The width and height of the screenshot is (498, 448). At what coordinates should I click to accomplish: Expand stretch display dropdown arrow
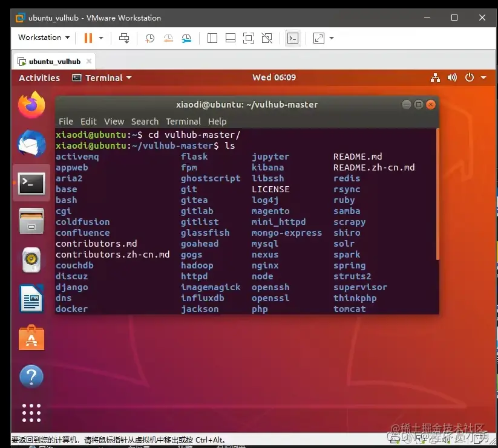tap(332, 38)
